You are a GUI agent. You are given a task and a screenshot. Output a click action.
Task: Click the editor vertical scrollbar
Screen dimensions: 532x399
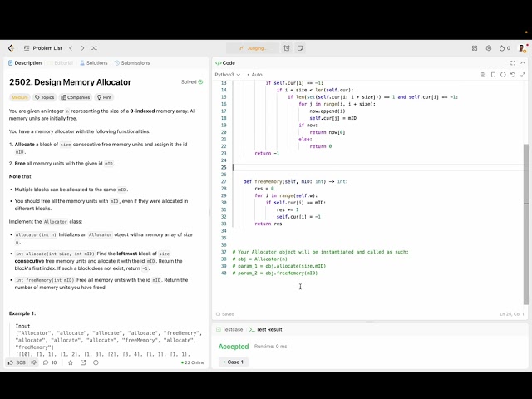tap(526, 224)
